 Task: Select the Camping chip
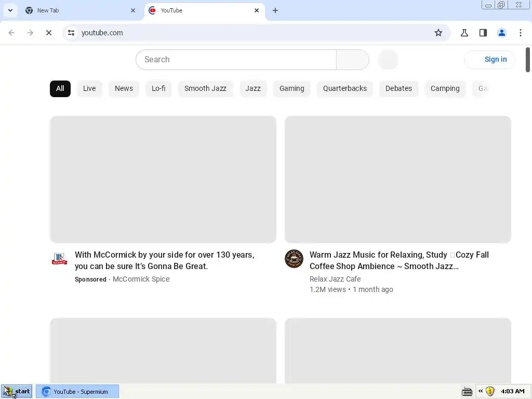pyautogui.click(x=445, y=88)
